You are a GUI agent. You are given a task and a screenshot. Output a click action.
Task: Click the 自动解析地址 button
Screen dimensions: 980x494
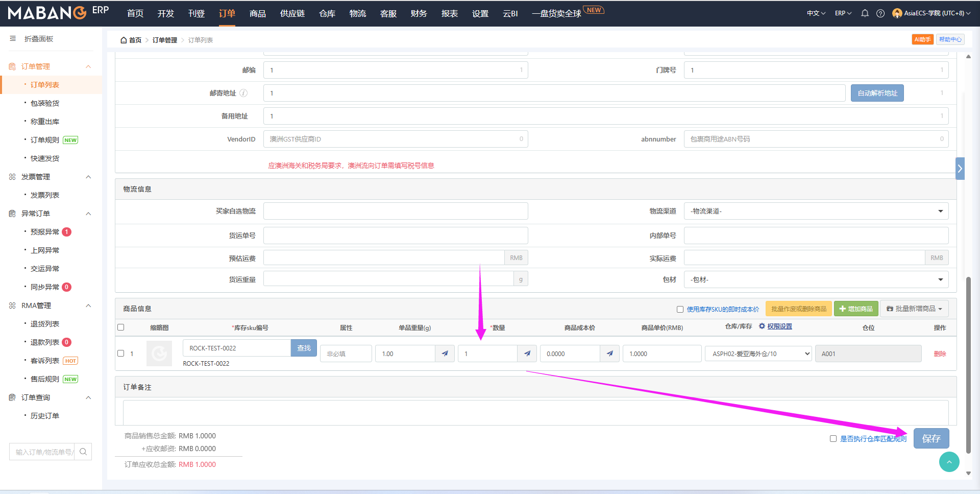[x=877, y=93]
